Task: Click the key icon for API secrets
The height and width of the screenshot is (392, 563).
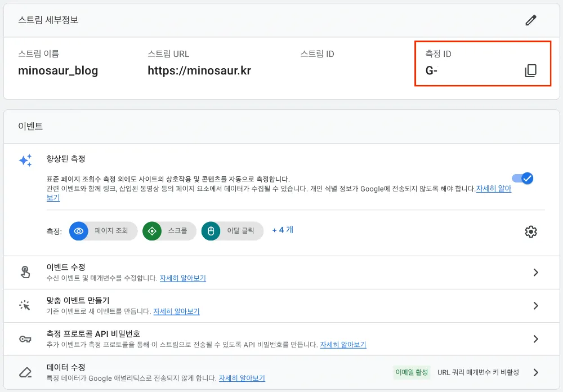Action: (x=25, y=339)
